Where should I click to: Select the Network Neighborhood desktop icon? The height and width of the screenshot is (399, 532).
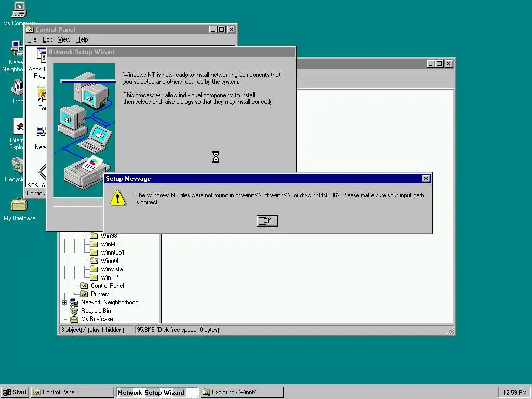[x=17, y=48]
